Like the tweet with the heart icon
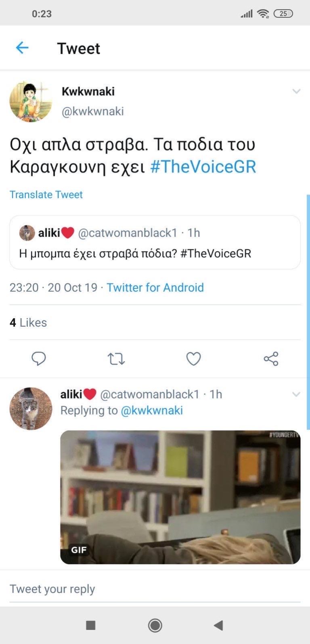Viewport: 310px width, 644px height. click(x=193, y=358)
